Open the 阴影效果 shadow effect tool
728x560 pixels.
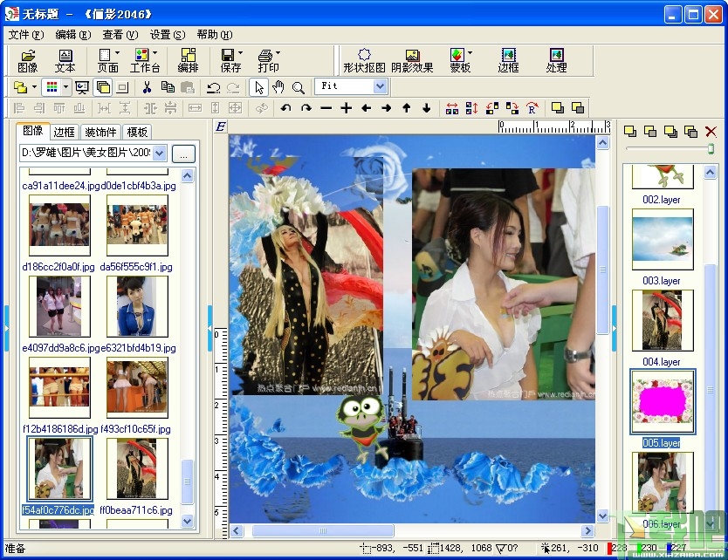click(412, 61)
